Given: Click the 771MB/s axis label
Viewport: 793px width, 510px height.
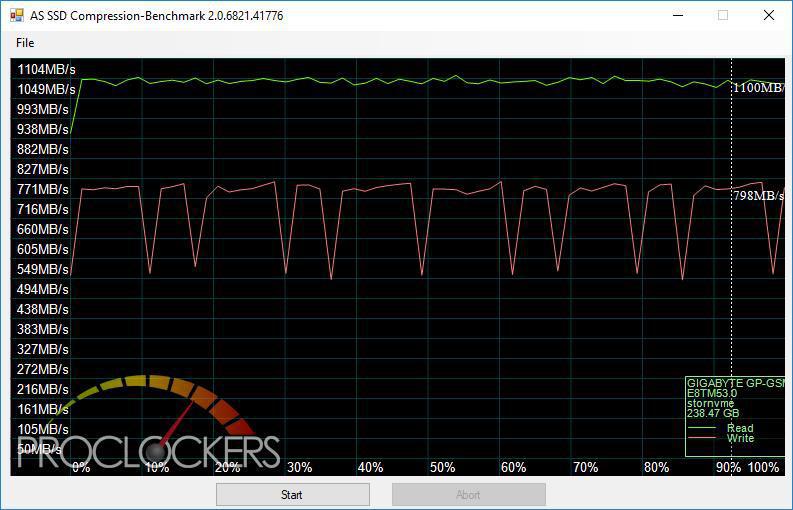Looking at the screenshot, I should tap(43, 189).
